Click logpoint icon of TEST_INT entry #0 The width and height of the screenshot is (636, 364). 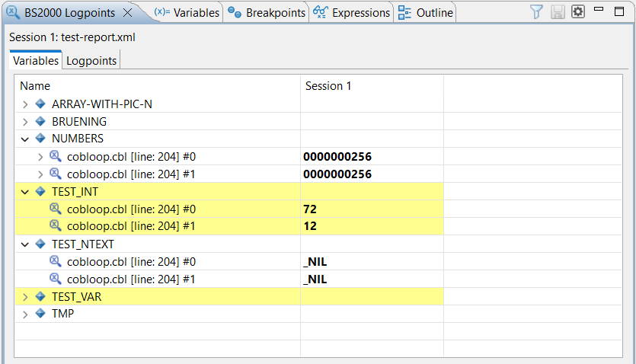pos(56,209)
